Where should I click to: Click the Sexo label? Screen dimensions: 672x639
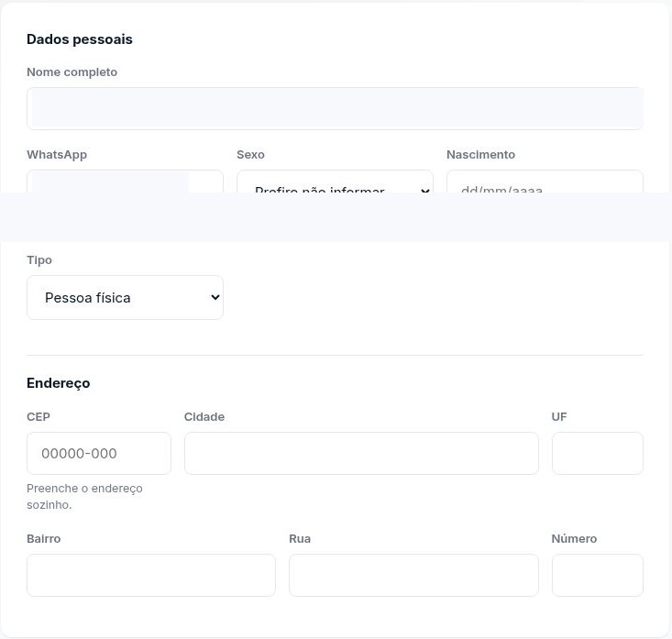250,155
